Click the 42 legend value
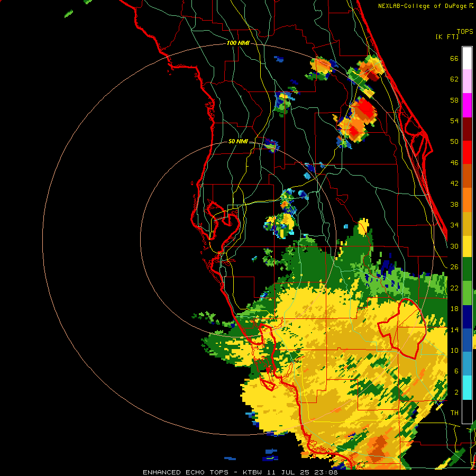476x476 pixels. tap(454, 184)
